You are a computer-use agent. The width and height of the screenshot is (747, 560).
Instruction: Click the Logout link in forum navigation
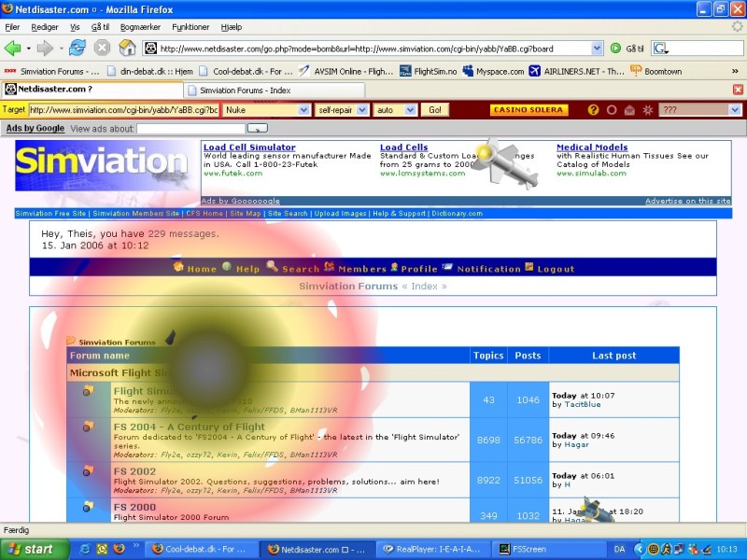[555, 269]
